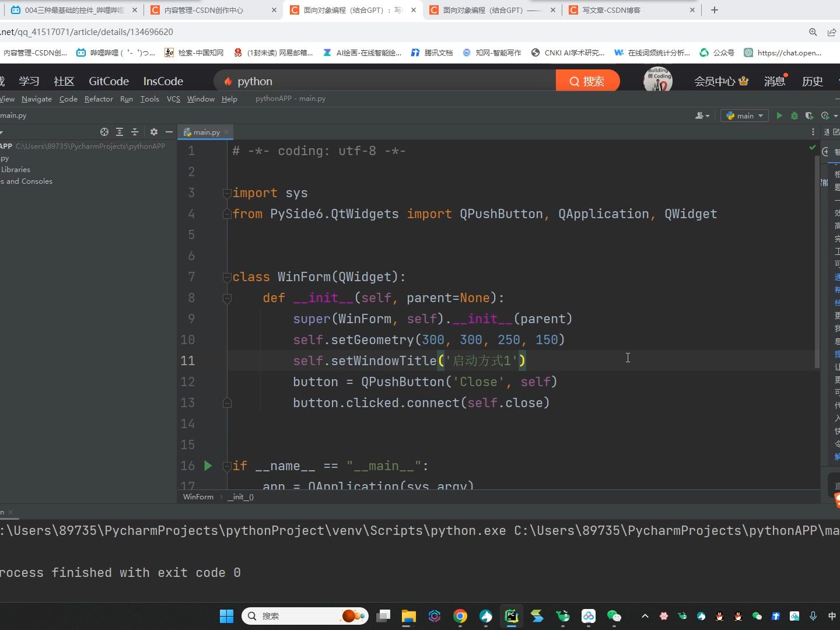The image size is (840, 630).
Task: Run the main configuration with green play button
Action: pyautogui.click(x=779, y=116)
